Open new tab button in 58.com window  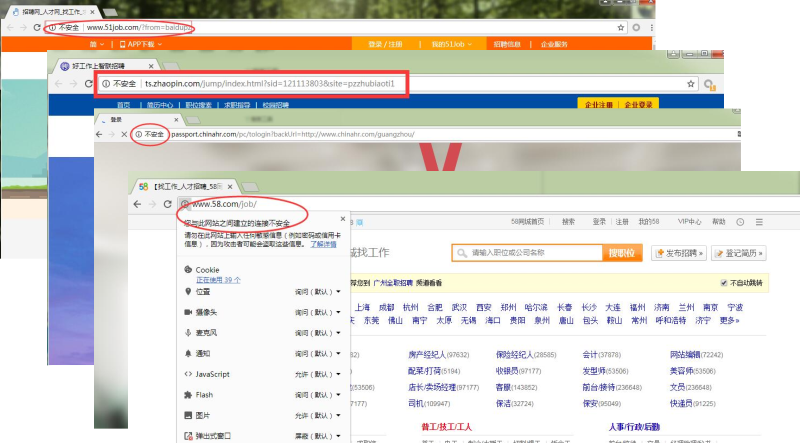coord(249,187)
